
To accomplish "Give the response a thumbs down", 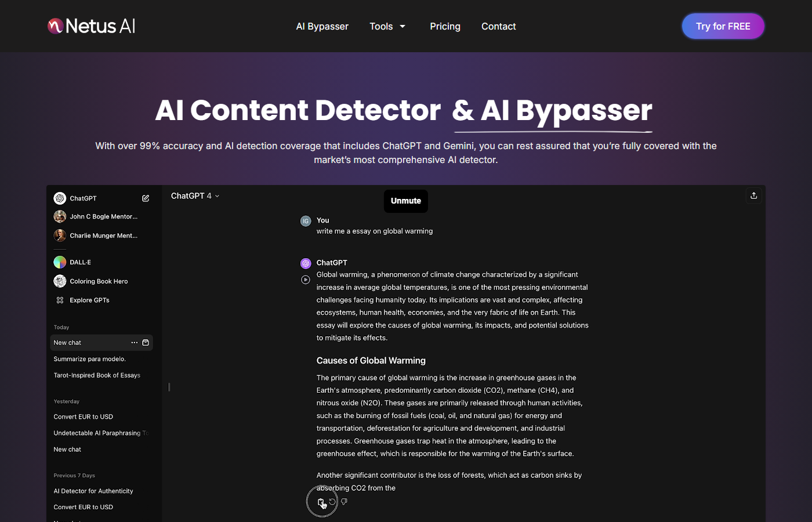I will tap(344, 501).
